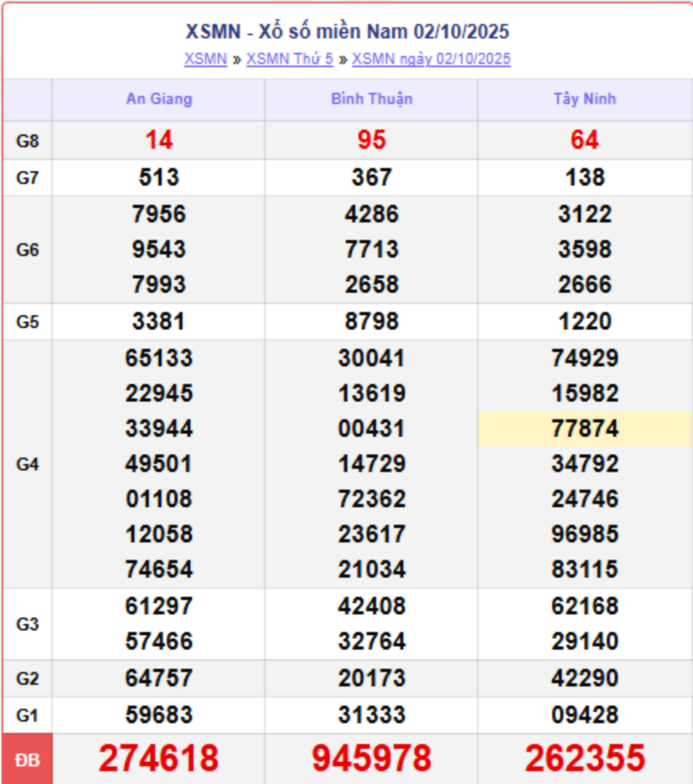
Task: Select the Bình Thuận column header
Action: 372,99
